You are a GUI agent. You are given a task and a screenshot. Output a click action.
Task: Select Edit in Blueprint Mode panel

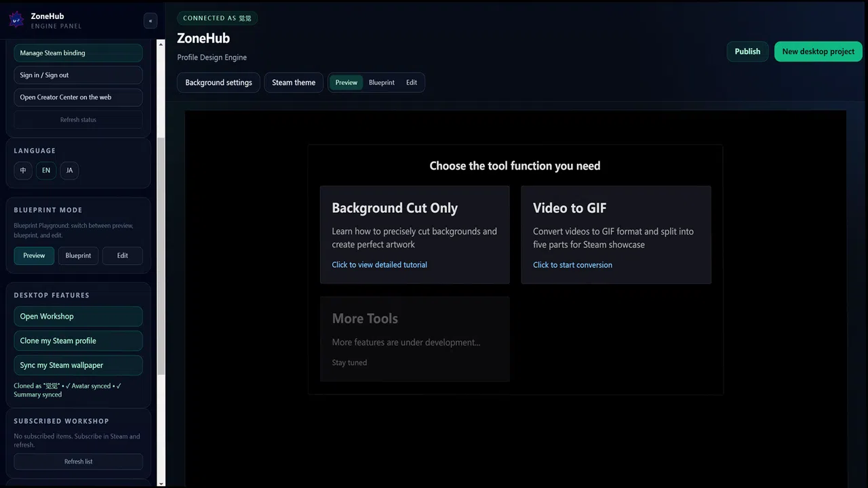pyautogui.click(x=122, y=256)
